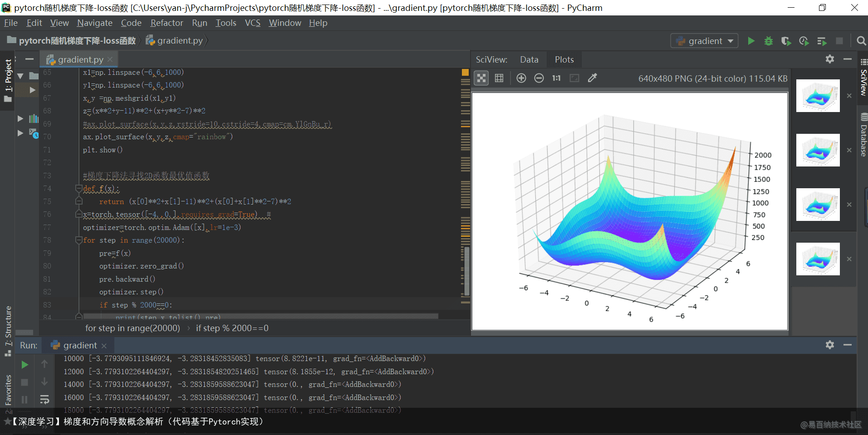Click the 3D surface plot image
868x435 pixels.
(x=630, y=211)
